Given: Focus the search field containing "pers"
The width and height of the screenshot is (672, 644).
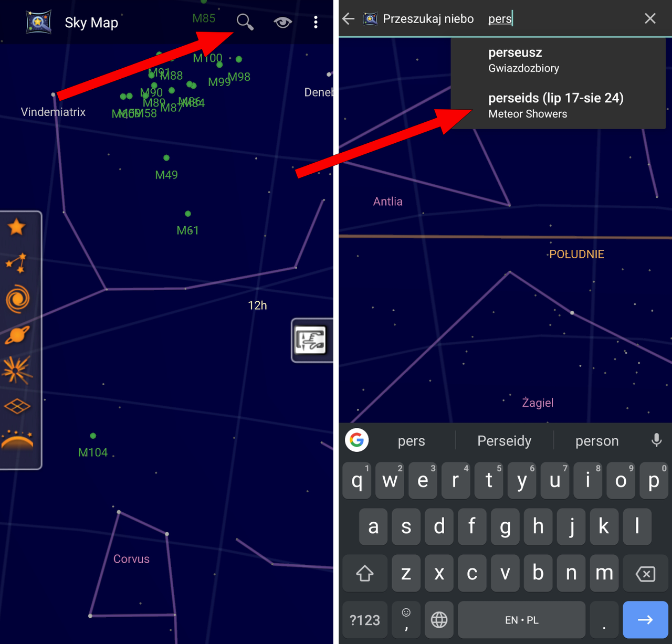Looking at the screenshot, I should pyautogui.click(x=559, y=19).
